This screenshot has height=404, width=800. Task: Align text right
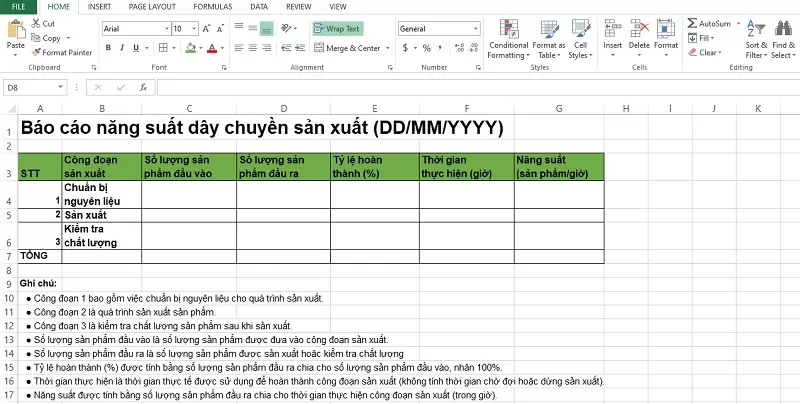pos(266,48)
